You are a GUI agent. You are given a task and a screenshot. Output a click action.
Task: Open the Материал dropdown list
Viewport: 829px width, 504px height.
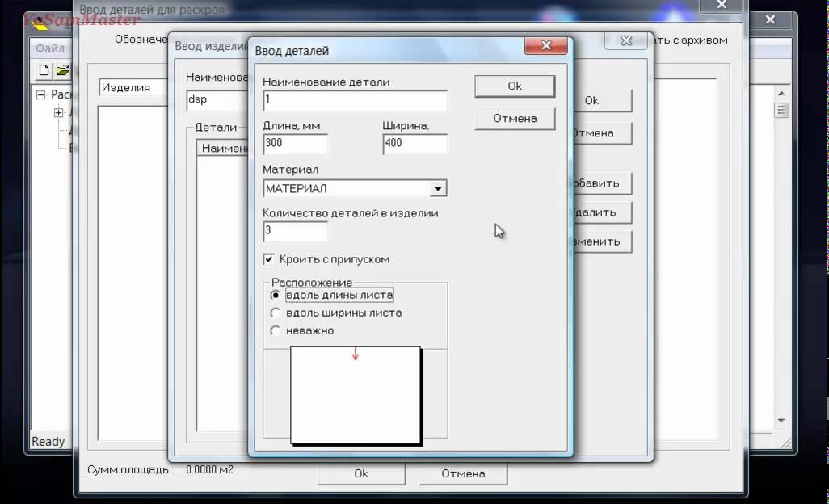437,189
